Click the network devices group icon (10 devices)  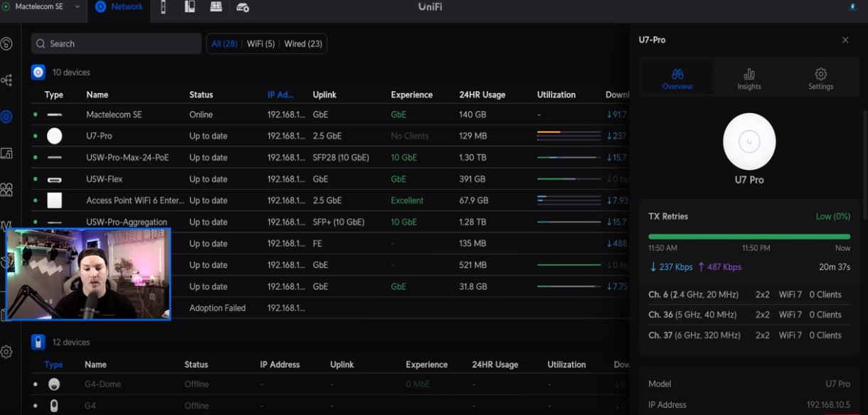[38, 72]
